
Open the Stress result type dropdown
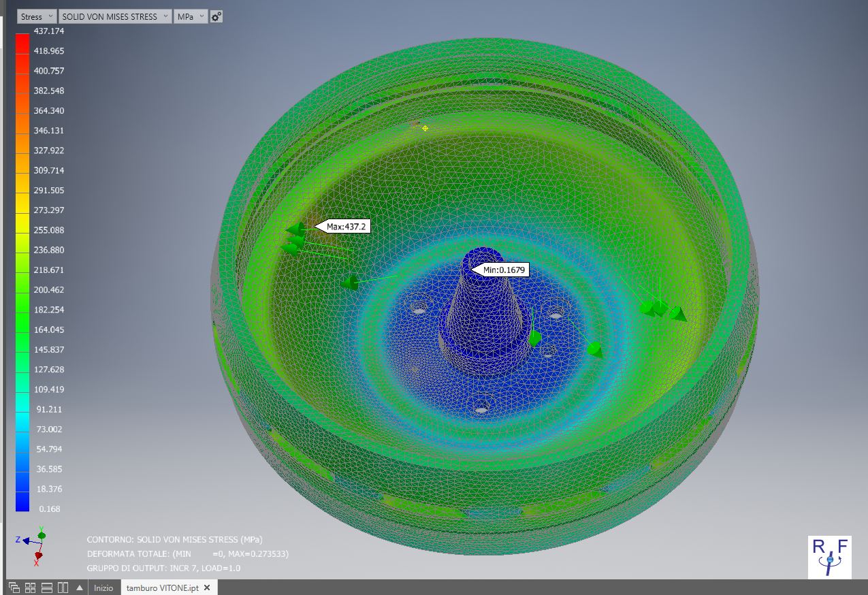[x=37, y=16]
